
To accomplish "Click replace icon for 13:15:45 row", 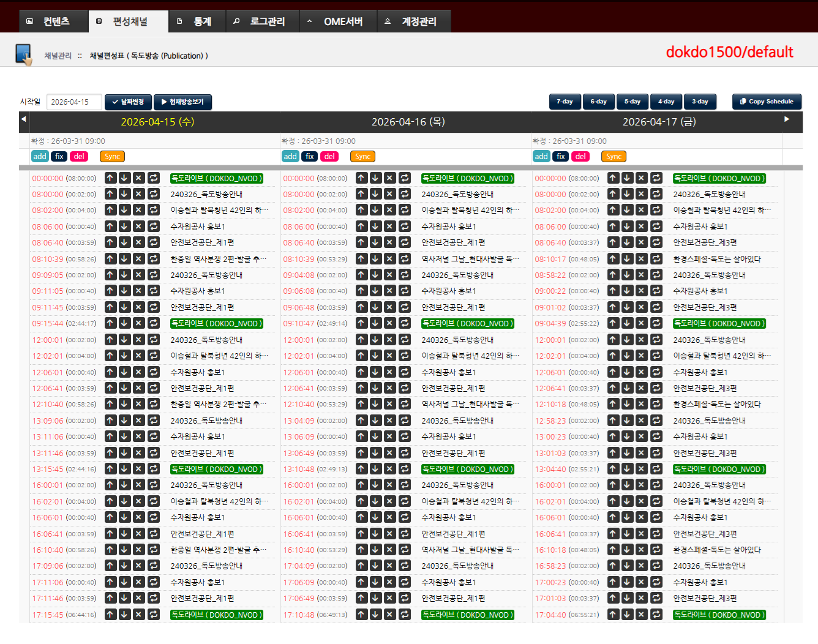I will (x=154, y=469).
